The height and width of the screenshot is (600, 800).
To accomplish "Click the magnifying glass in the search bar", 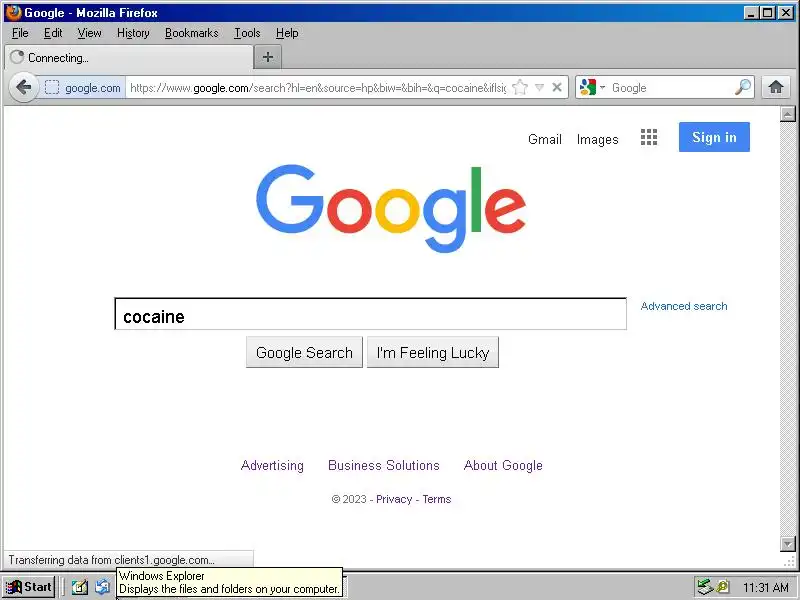I will pyautogui.click(x=743, y=88).
